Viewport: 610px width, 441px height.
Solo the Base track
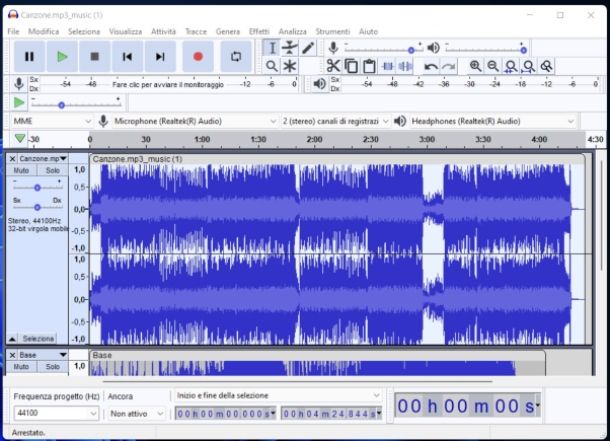click(x=51, y=367)
